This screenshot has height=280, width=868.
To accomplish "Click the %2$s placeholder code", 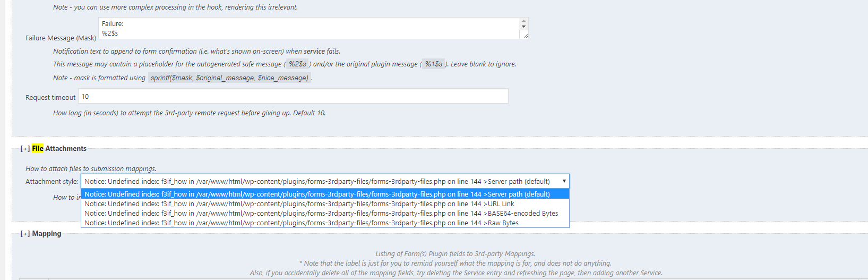I will (297, 64).
